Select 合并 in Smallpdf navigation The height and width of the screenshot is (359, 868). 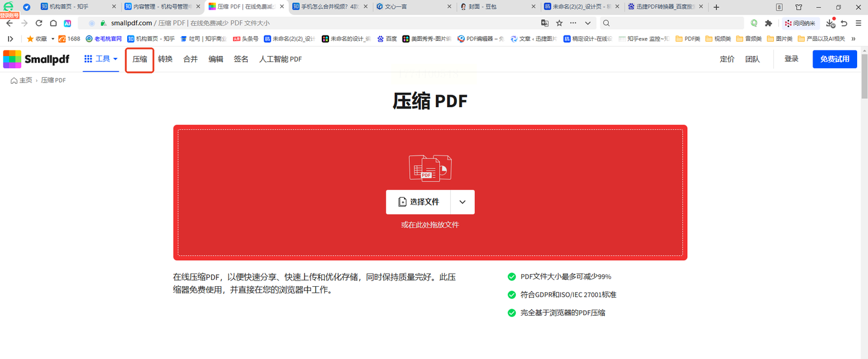tap(190, 59)
